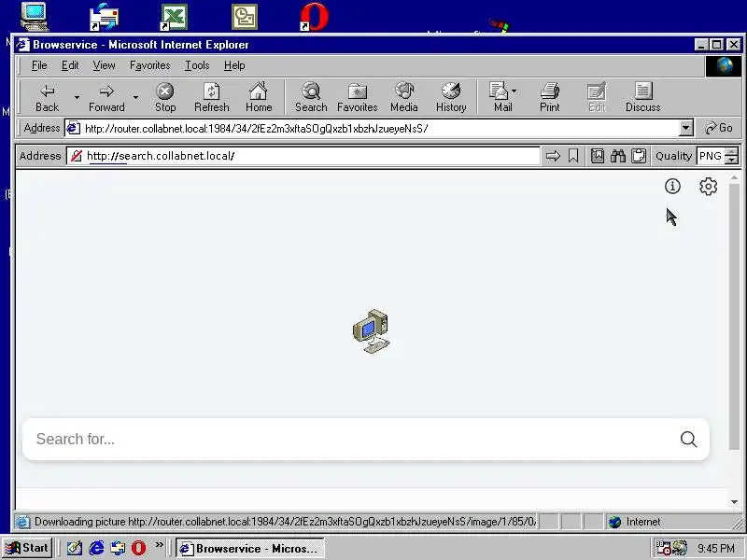Refresh the page using Refresh icon
This screenshot has height=560, width=747.
(212, 98)
